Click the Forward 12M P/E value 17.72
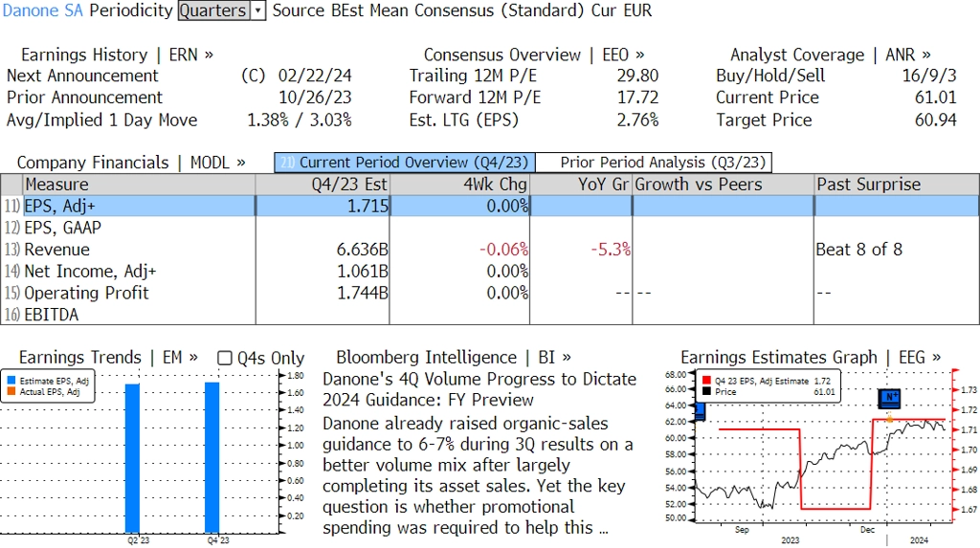Screen dimensions: 980x548 pyautogui.click(x=637, y=98)
